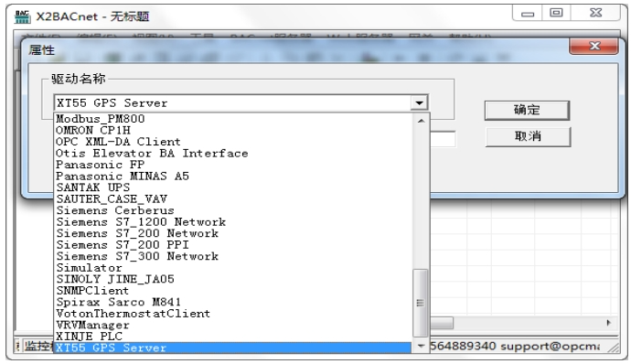The height and width of the screenshot is (364, 631).
Task: Select Siemens S7_200 Network entry
Action: point(233,233)
